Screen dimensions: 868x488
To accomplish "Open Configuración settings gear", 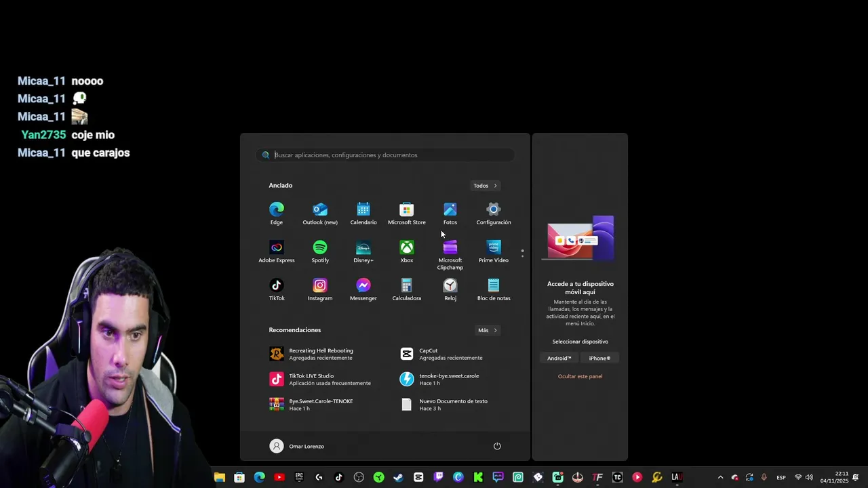I will pyautogui.click(x=494, y=213).
